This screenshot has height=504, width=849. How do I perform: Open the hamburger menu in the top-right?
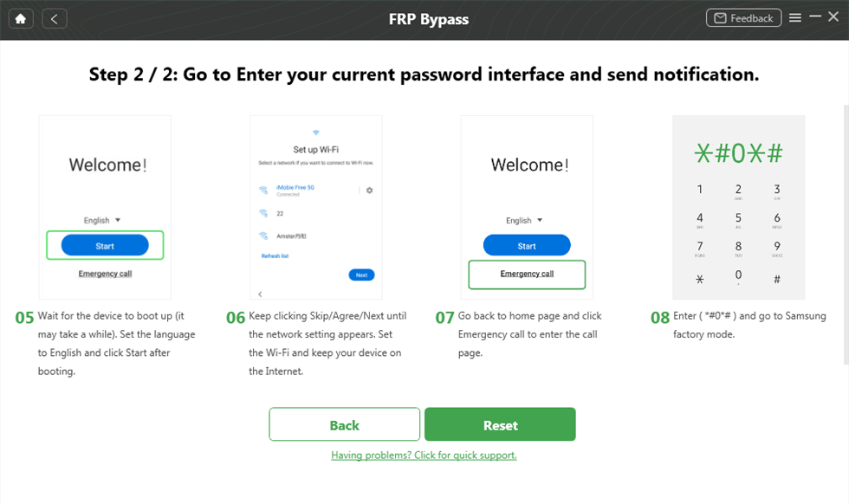tap(794, 17)
